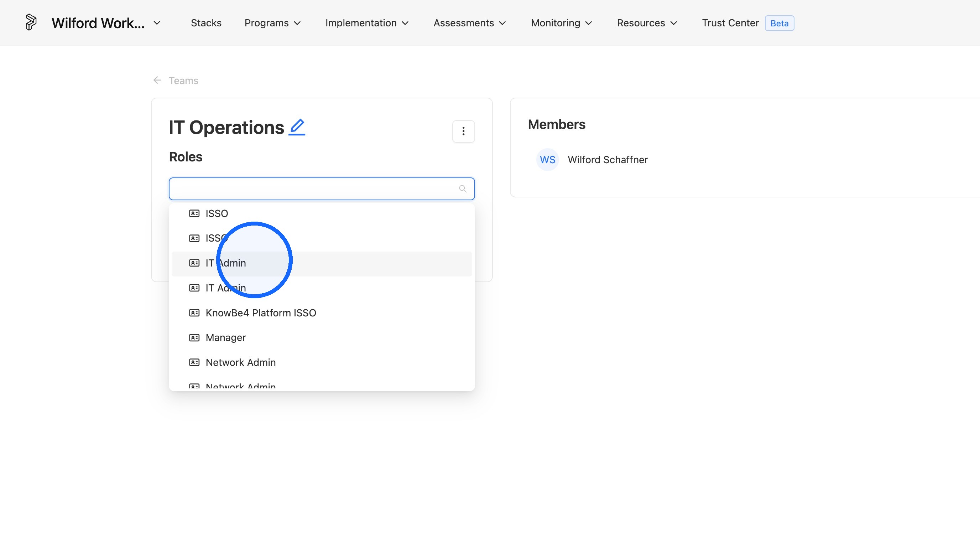The width and height of the screenshot is (980, 548).
Task: Expand the Resources menu
Action: point(647,23)
